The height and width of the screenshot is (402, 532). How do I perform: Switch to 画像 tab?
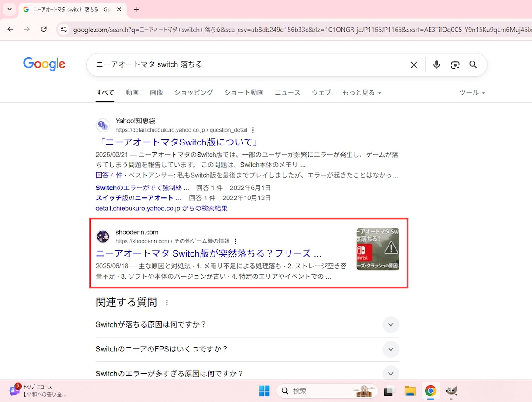(157, 92)
